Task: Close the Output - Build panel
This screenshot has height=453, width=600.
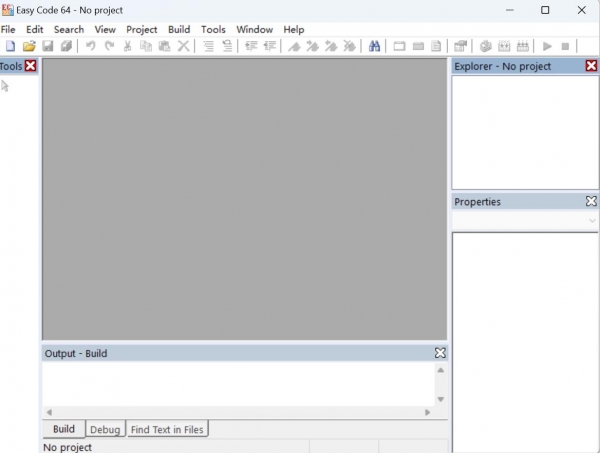Action: tap(440, 353)
